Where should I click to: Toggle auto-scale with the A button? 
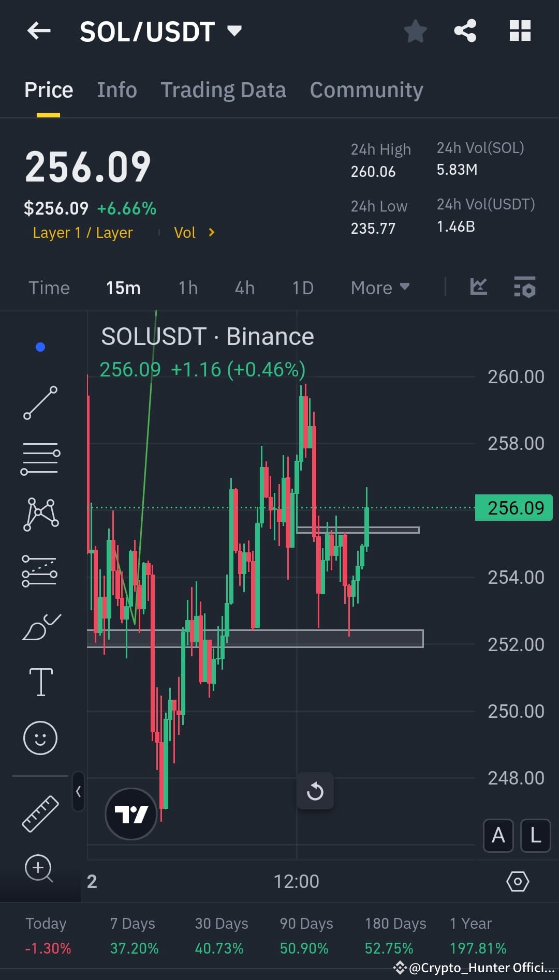pos(498,836)
